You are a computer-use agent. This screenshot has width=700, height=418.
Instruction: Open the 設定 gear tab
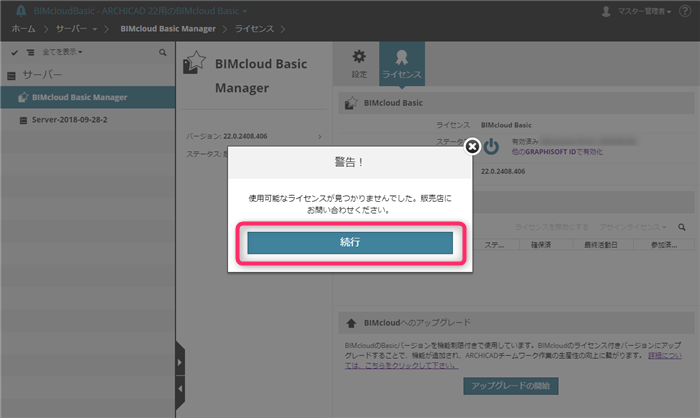[359, 64]
